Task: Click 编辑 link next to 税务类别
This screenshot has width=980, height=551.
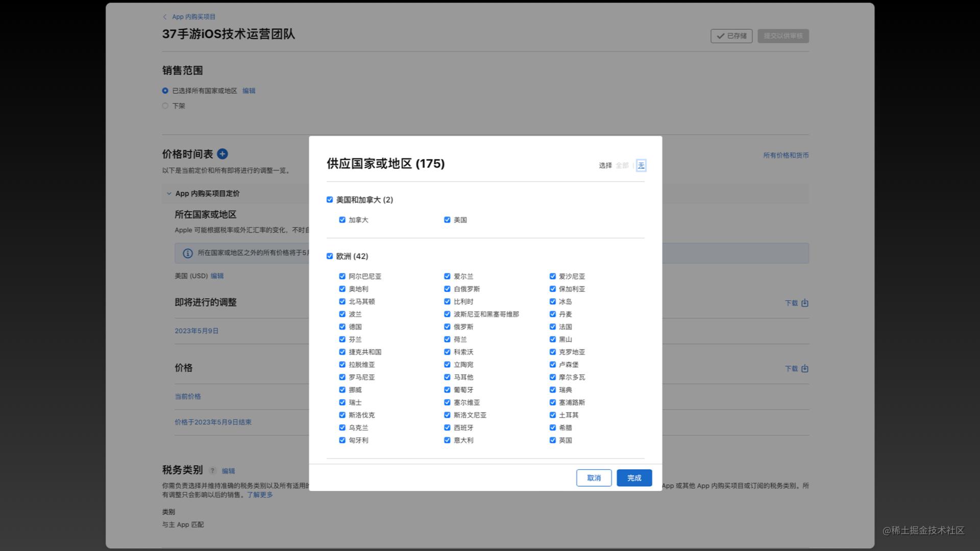Action: (228, 471)
